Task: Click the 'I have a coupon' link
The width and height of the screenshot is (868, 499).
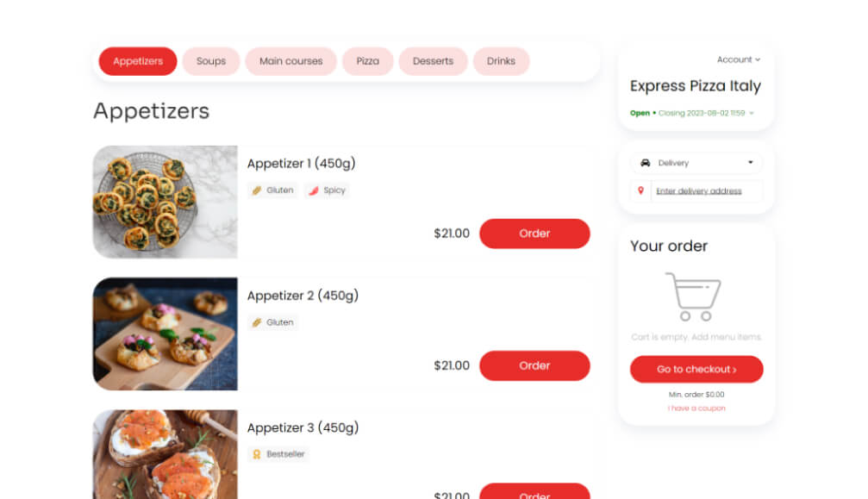Action: point(696,409)
